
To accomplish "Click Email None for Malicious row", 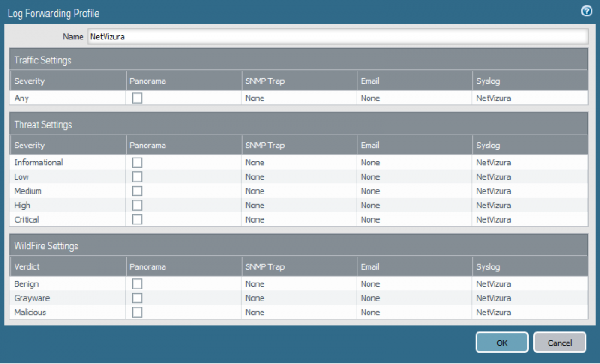I will point(370,313).
